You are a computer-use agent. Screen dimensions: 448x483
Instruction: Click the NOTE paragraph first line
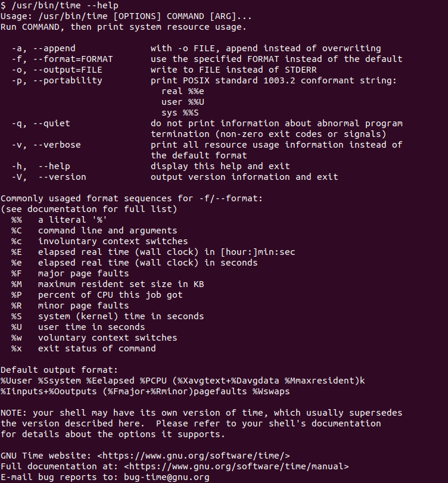click(x=201, y=413)
